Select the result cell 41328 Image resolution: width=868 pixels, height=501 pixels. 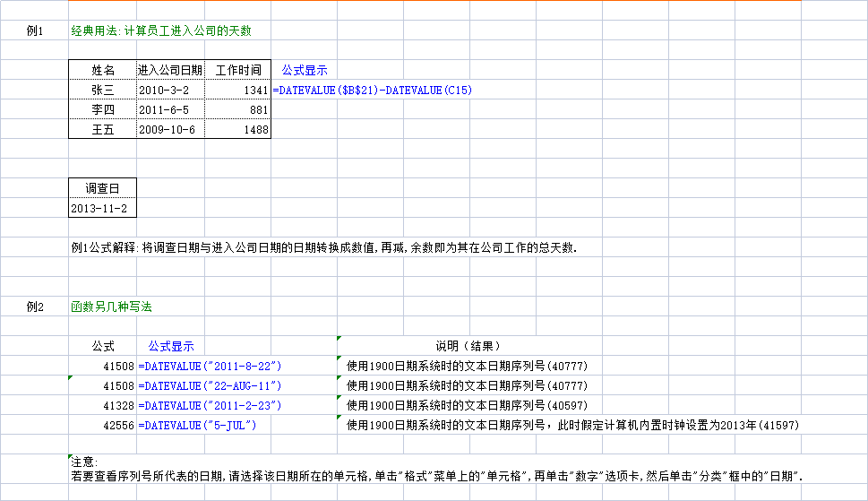pos(102,405)
